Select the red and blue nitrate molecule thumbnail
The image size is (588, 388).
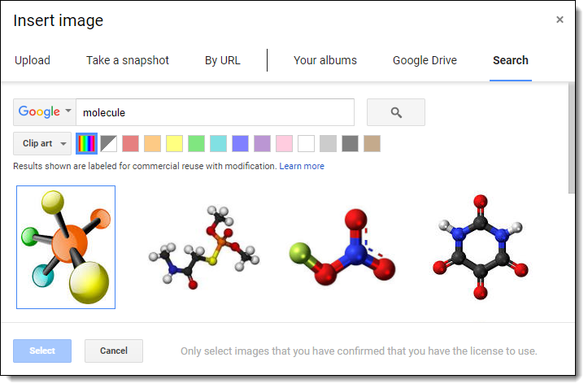tap(342, 247)
